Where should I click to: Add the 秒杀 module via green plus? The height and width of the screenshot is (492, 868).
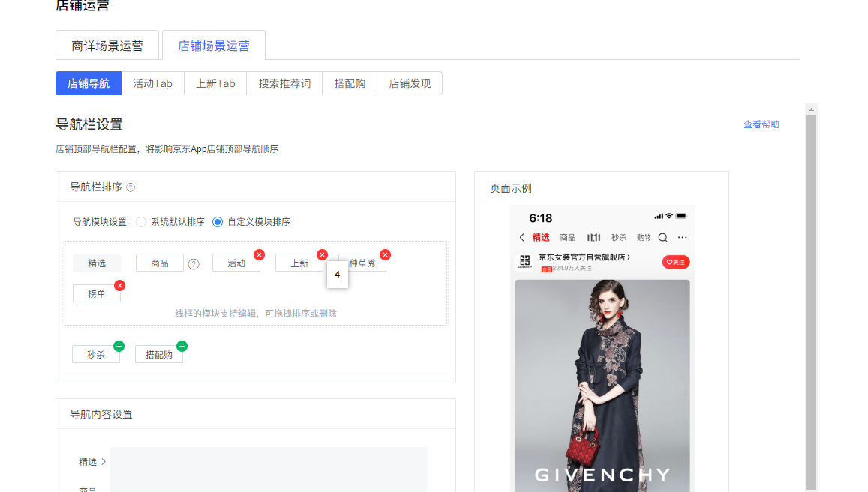tap(119, 346)
